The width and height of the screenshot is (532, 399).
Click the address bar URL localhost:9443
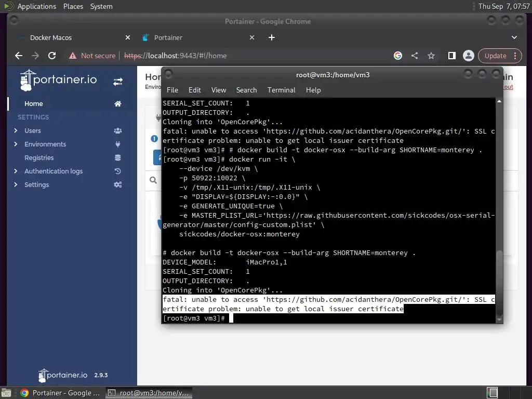click(176, 56)
